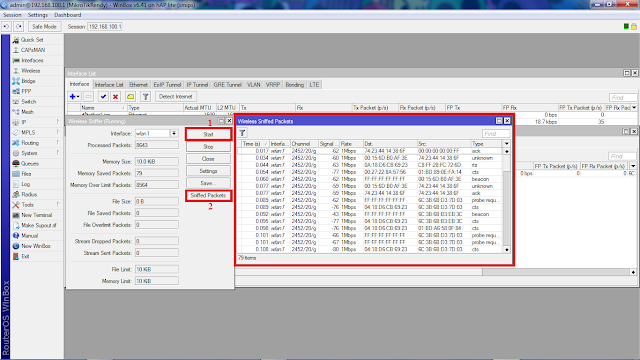The height and width of the screenshot is (360, 640).
Task: Open Make Supout.rif item
Action: tap(39, 225)
